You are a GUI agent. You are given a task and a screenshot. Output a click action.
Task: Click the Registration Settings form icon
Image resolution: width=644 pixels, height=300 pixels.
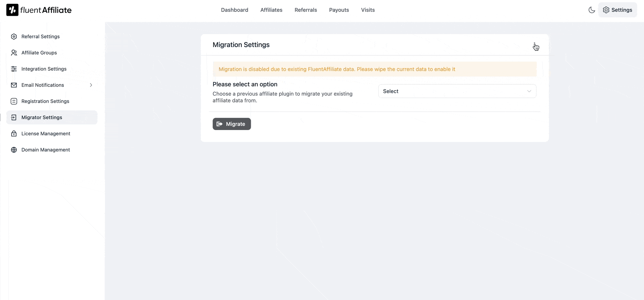coord(14,101)
